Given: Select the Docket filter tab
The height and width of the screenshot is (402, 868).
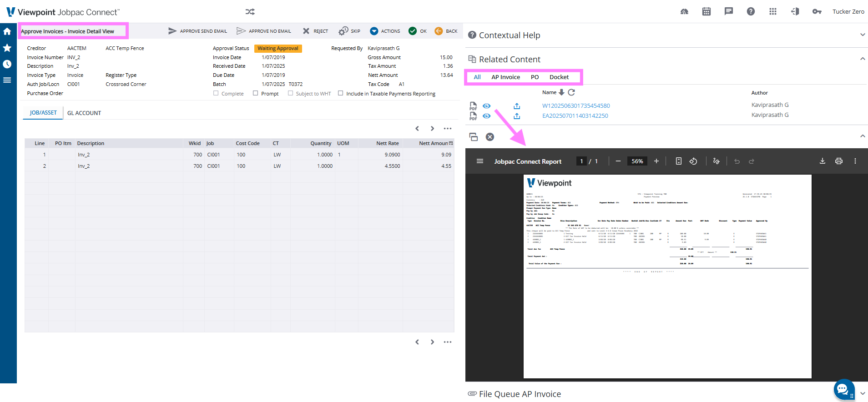Looking at the screenshot, I should (x=559, y=77).
